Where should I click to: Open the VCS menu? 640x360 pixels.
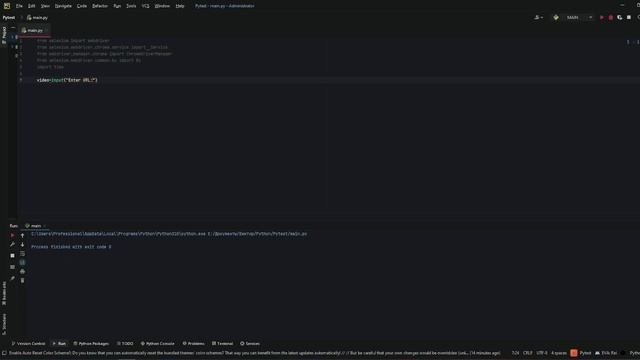(x=145, y=6)
